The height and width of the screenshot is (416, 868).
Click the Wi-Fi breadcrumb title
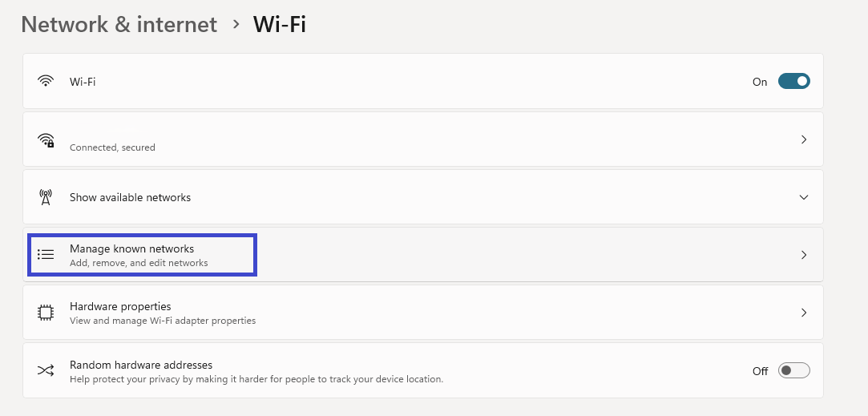[x=280, y=24]
